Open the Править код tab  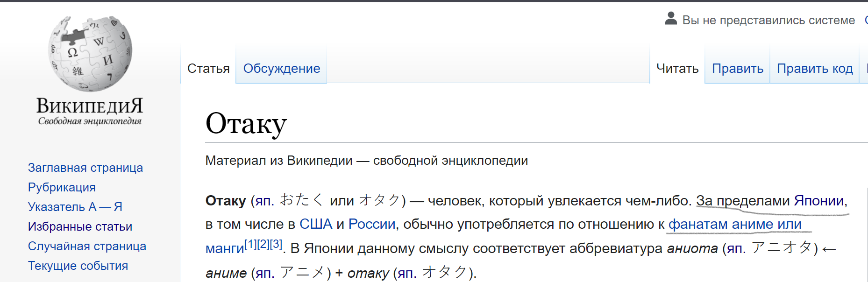pos(815,69)
